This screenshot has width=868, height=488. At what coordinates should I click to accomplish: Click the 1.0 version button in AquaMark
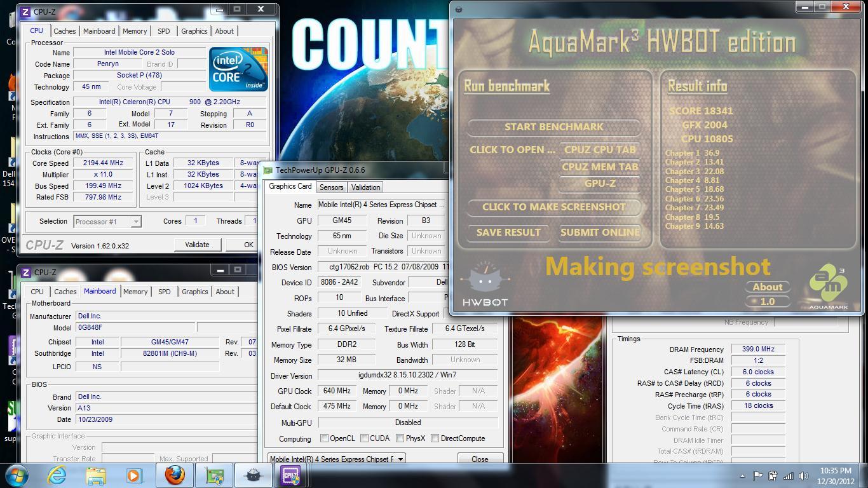coord(768,302)
